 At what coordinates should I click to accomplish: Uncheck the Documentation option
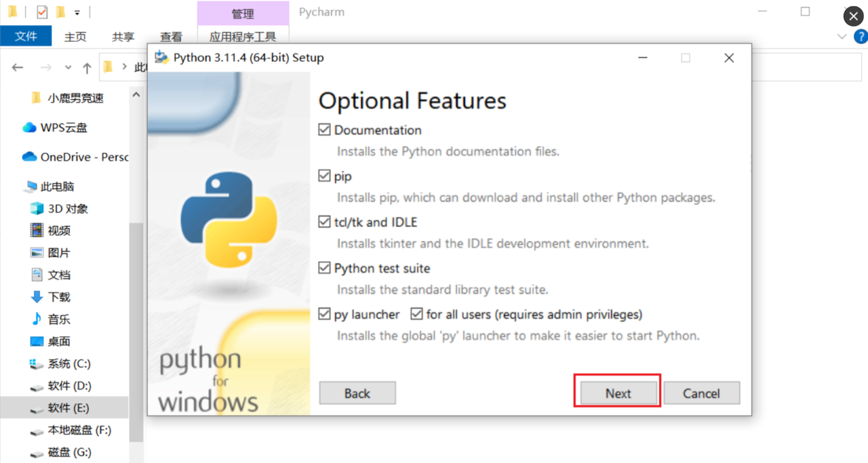(325, 129)
